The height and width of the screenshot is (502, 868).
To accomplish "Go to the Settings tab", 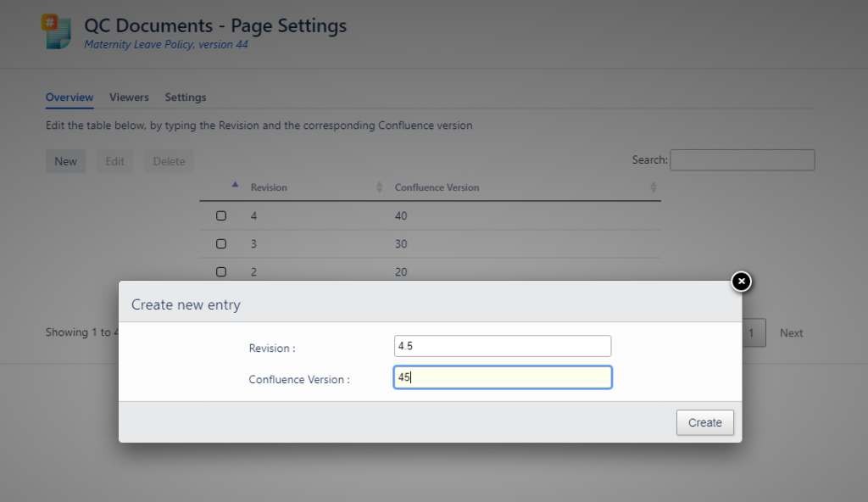I will pos(186,98).
